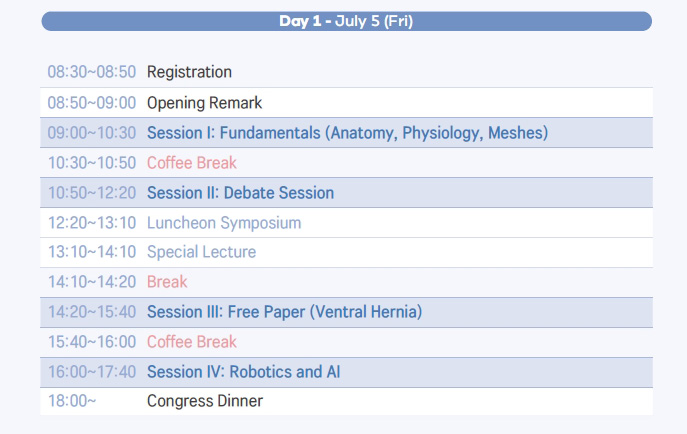Select the 10:50~12:20 time slot
The image size is (687, 434).
coord(92,193)
